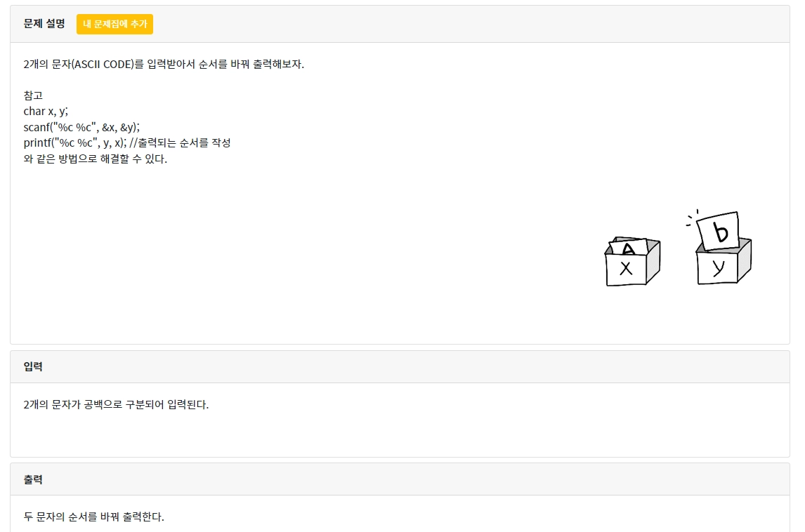The image size is (805, 532).
Task: Click the box labeled x in illustration
Action: coord(626,269)
